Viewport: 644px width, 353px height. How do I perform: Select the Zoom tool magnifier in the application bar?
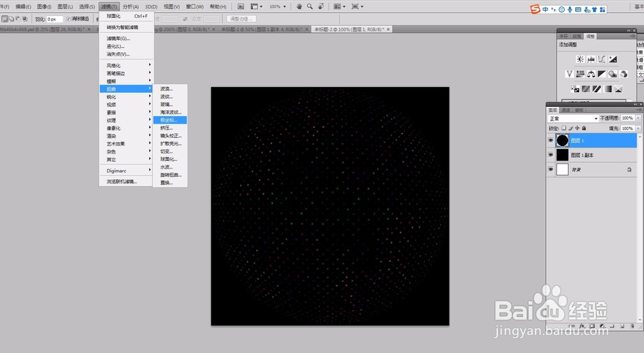click(x=310, y=6)
